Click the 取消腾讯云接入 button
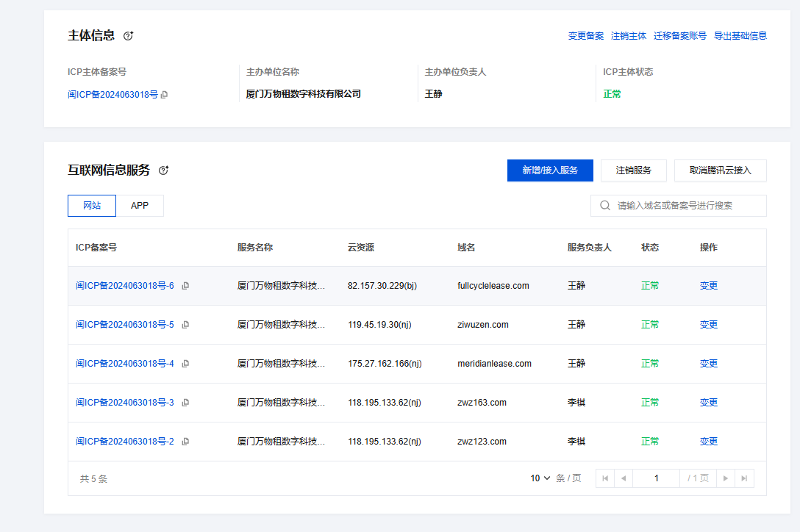 (721, 170)
